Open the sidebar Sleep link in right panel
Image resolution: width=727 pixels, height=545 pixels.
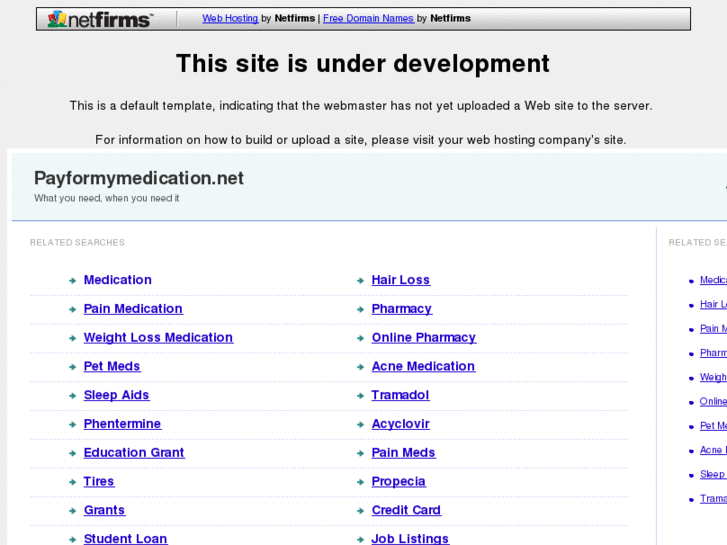click(x=713, y=474)
